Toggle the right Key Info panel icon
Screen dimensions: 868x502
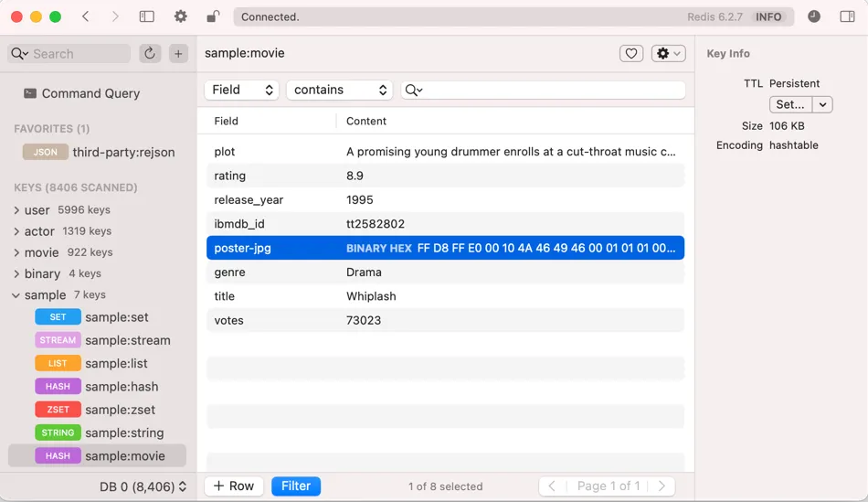(847, 16)
